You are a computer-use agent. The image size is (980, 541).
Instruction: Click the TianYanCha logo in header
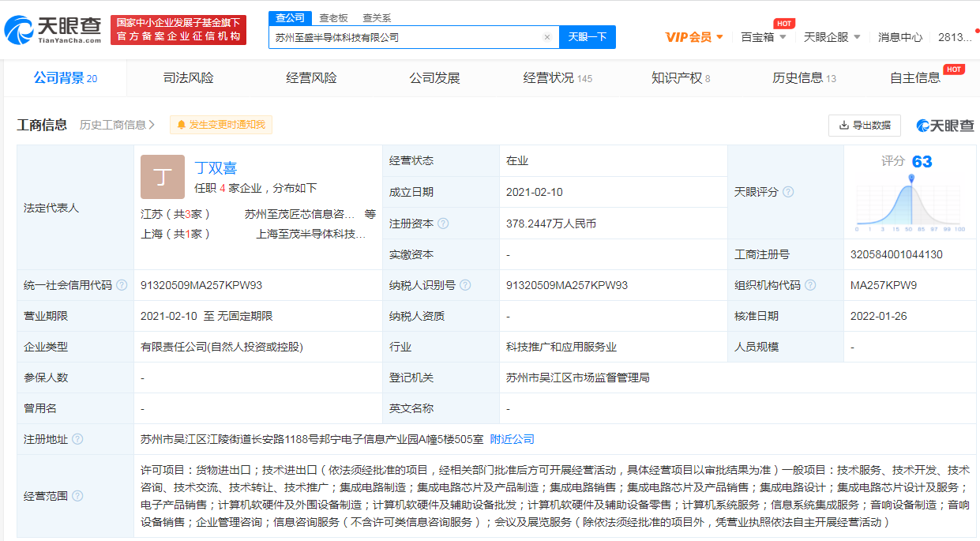click(x=54, y=29)
